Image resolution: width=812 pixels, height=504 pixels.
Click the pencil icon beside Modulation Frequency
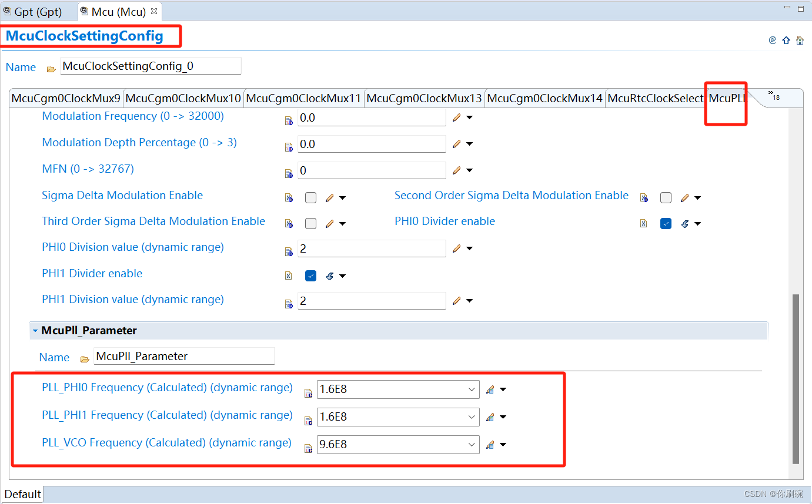coord(457,117)
